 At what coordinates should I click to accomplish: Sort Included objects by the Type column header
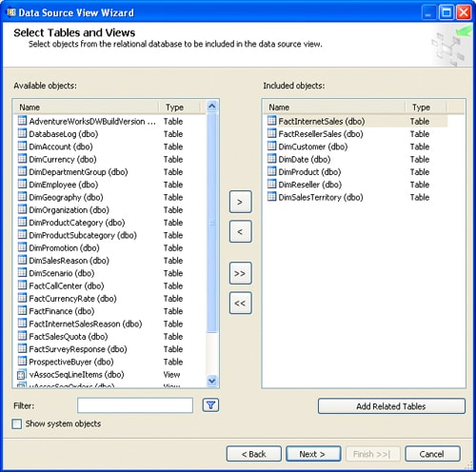(x=426, y=108)
